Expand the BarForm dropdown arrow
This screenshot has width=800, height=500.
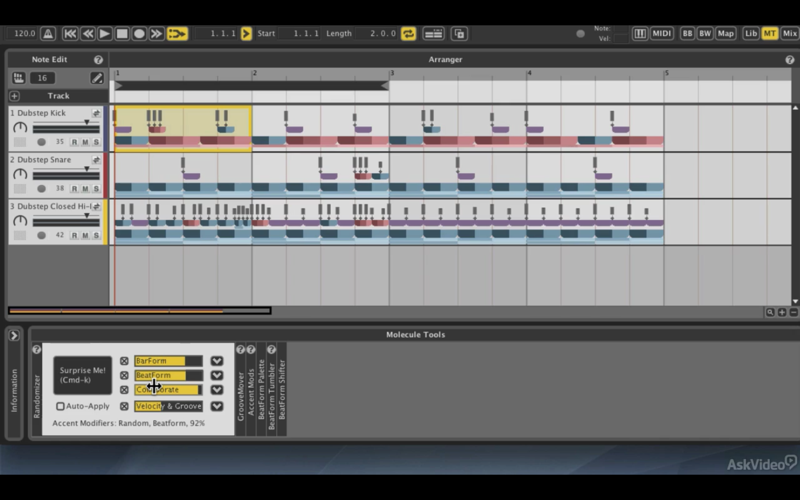click(x=217, y=361)
